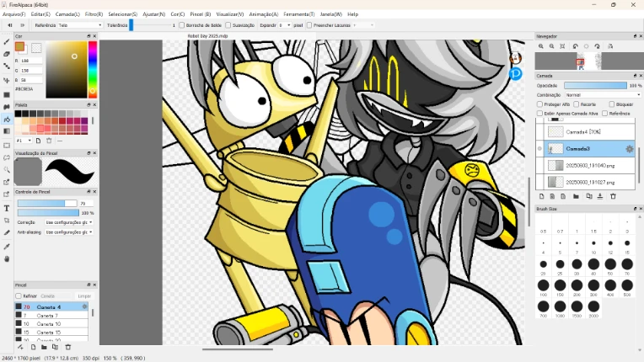Merge layer down icon in Camada panel
Image resolution: width=644 pixels, height=362 pixels.
[x=600, y=196]
